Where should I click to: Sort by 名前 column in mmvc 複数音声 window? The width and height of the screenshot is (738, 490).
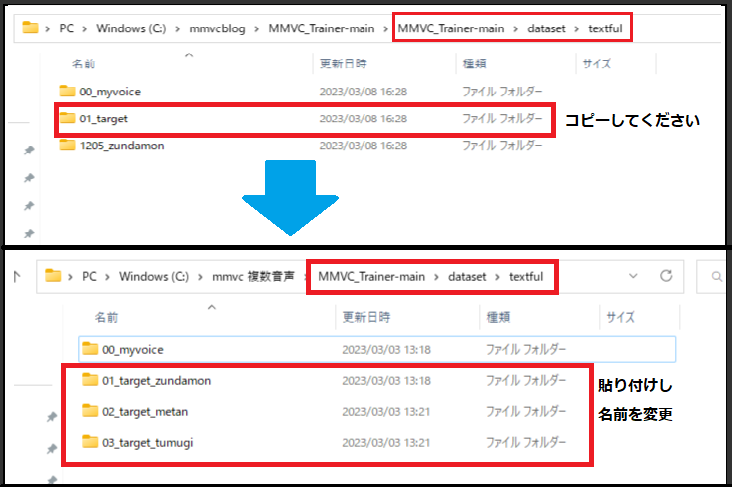pyautogui.click(x=106, y=317)
